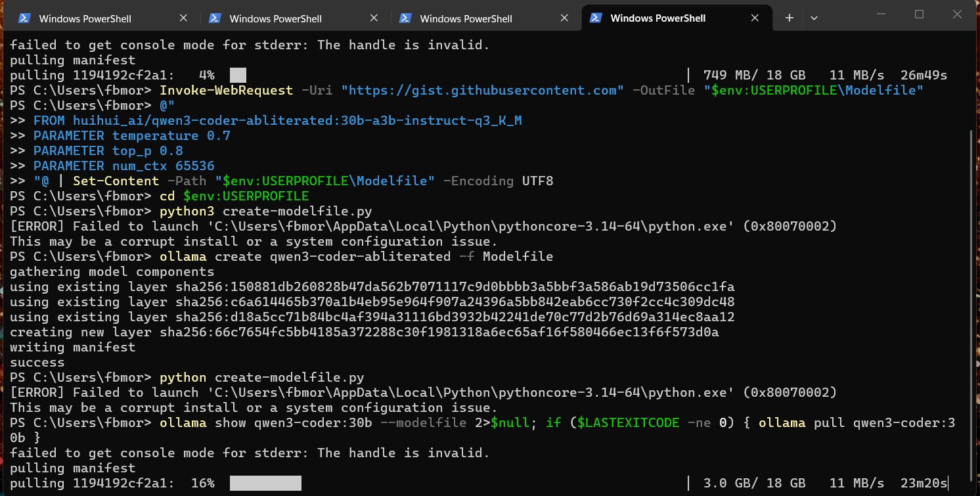
Task: Click the gist.githubusercontent.com URL text
Action: 483,90
